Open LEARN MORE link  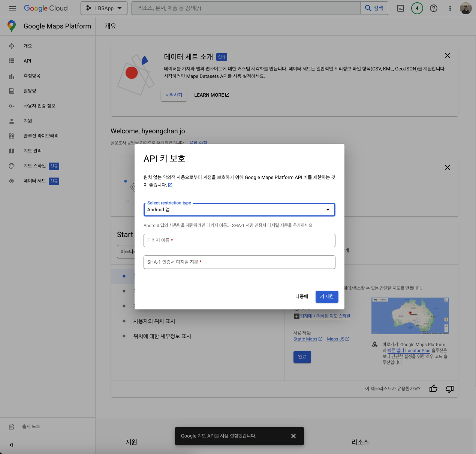pos(212,95)
